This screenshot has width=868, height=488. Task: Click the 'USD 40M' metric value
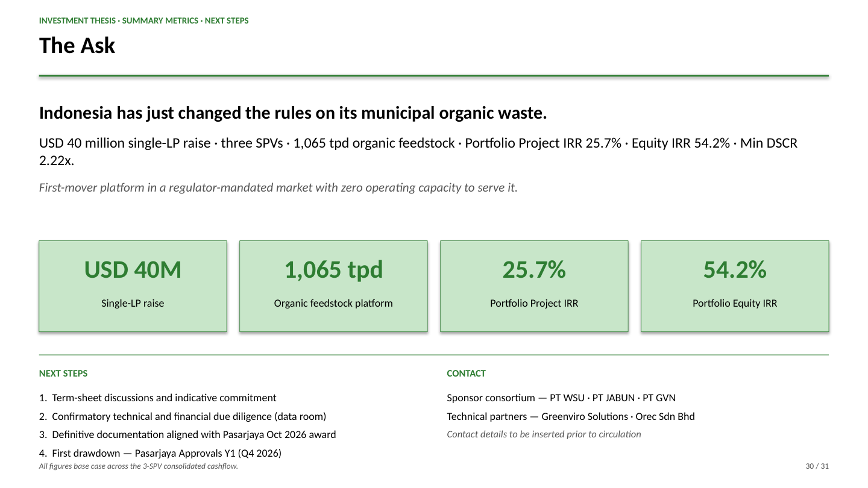[133, 270]
